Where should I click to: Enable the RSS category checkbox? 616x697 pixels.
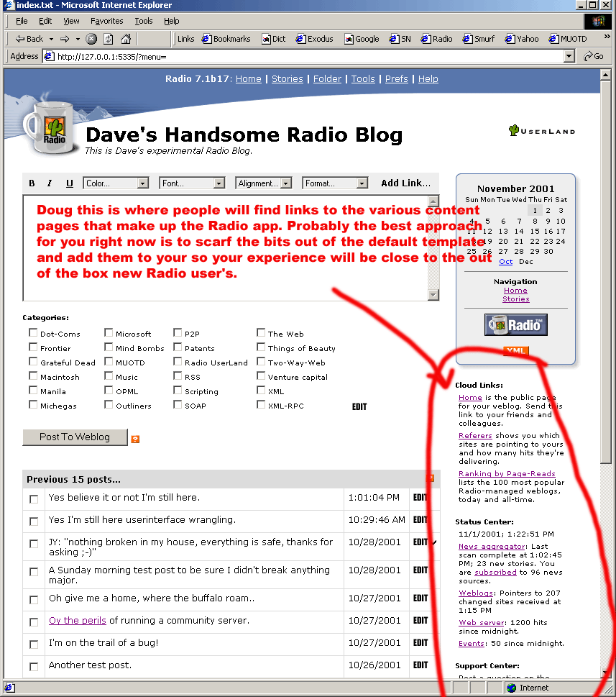pos(178,376)
